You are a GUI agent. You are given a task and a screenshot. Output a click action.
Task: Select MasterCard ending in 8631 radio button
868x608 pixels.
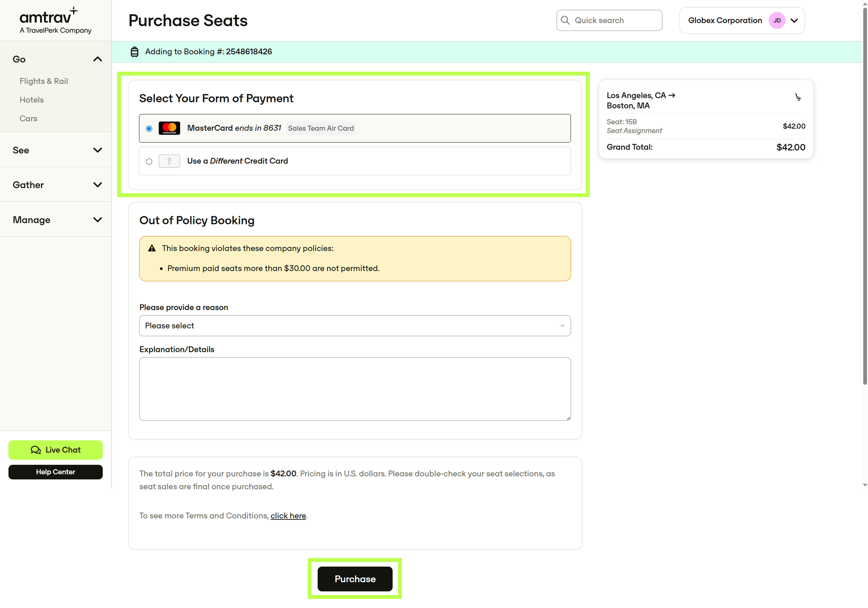(149, 129)
